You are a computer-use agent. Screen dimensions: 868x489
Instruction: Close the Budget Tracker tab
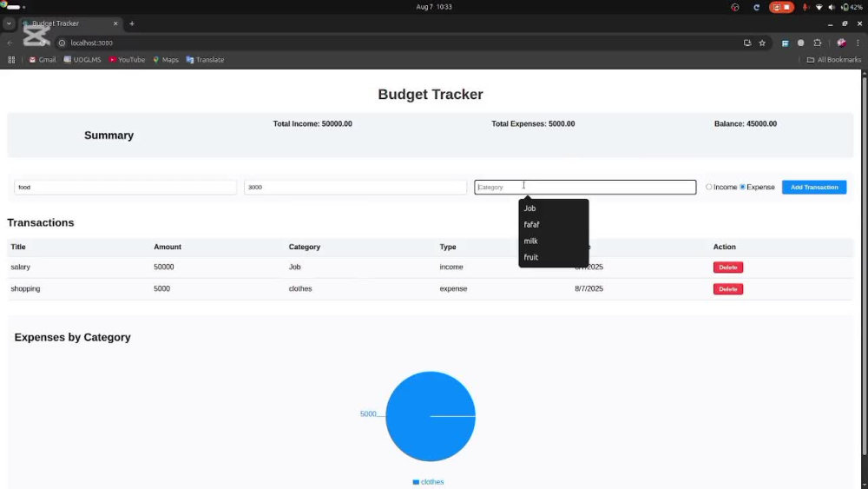pyautogui.click(x=115, y=23)
